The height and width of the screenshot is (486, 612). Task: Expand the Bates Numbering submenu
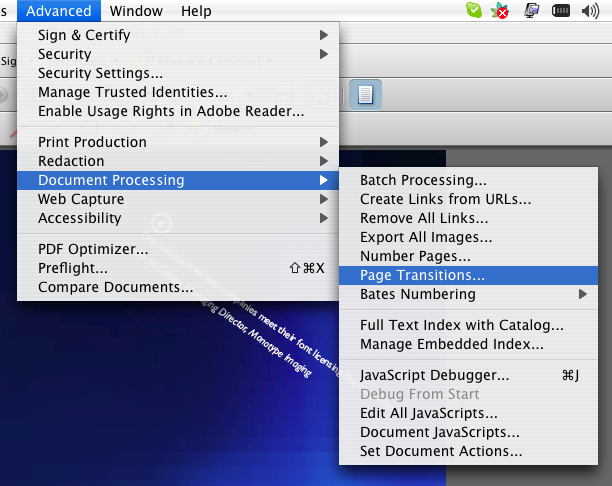(x=468, y=294)
